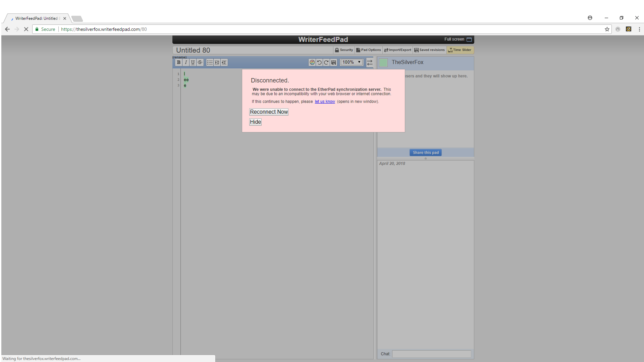
Task: Open the Time Slider view
Action: tap(460, 50)
